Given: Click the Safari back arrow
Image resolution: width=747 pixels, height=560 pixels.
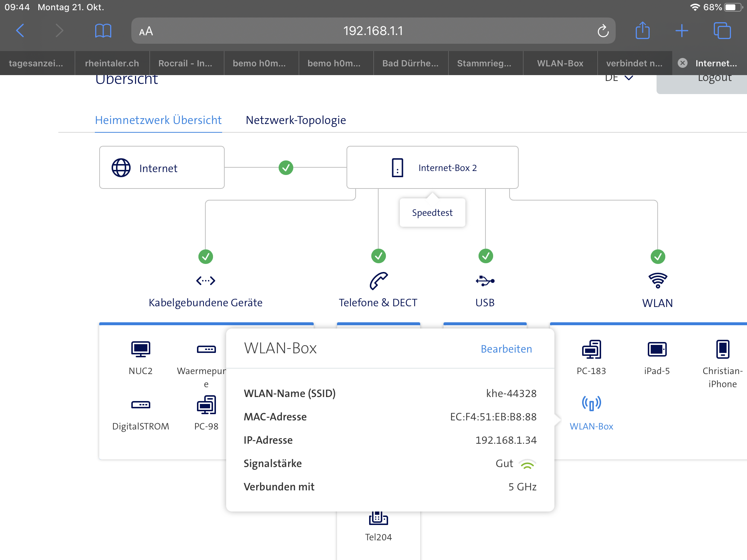Looking at the screenshot, I should (x=20, y=31).
